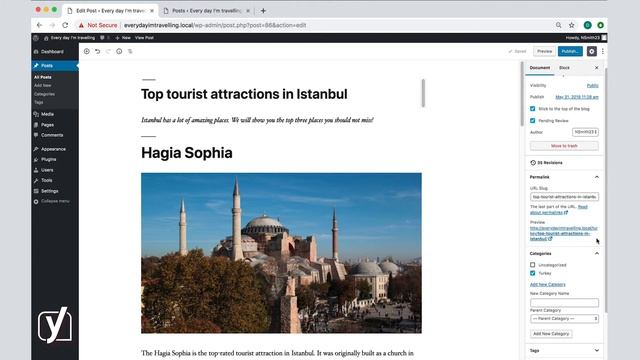The image size is (640, 360).
Task: Open the Parent Category dropdown
Action: (564, 318)
